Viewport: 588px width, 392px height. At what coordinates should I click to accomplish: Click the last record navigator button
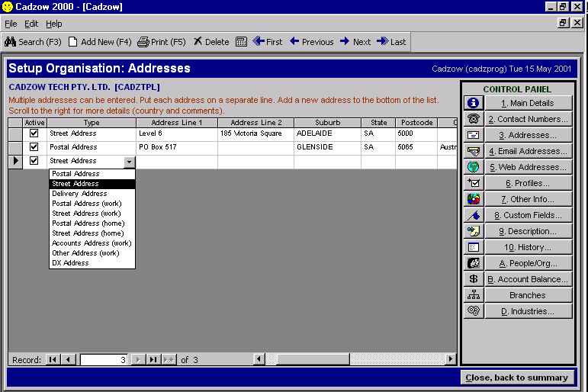[153, 360]
